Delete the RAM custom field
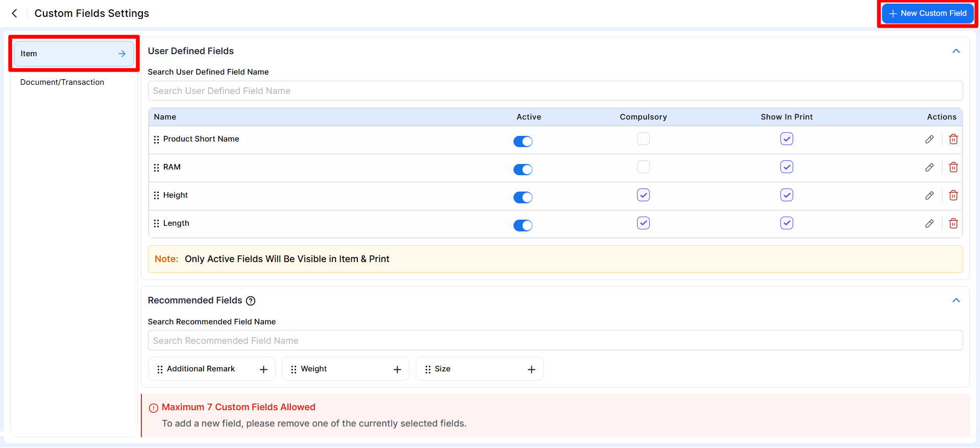Image resolution: width=980 pixels, height=448 pixels. tap(953, 168)
